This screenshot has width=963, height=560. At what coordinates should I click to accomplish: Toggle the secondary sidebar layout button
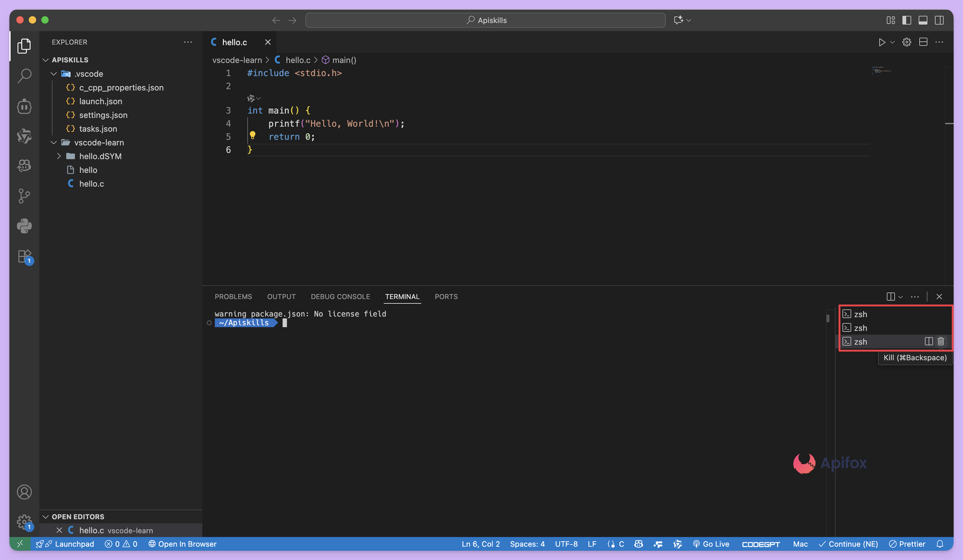tap(939, 20)
